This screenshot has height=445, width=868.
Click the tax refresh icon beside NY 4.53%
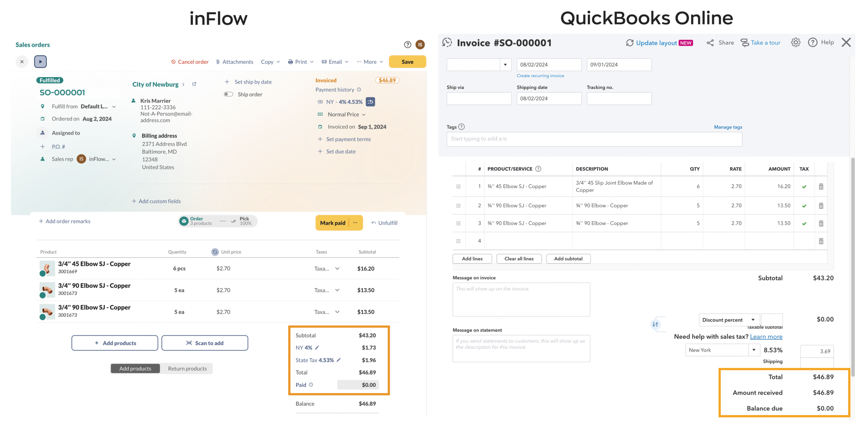click(371, 101)
